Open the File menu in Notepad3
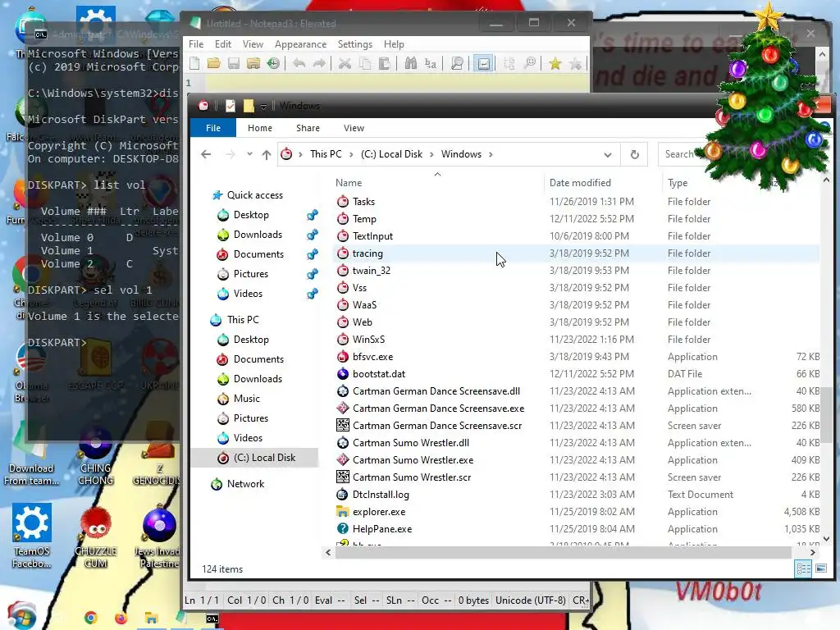Viewport: 840px width, 630px height. (x=196, y=44)
